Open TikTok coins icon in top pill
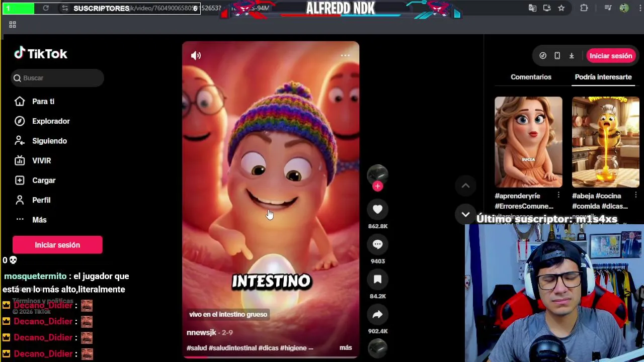The width and height of the screenshot is (644, 362). click(x=543, y=56)
